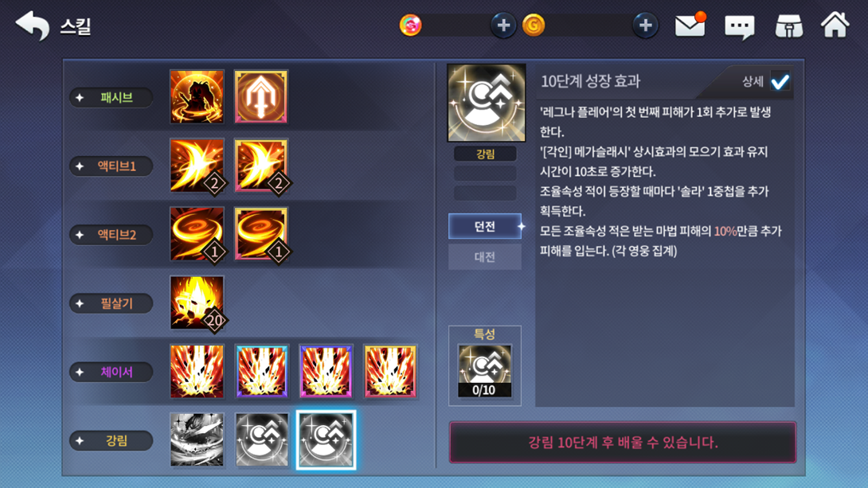Screen dimensions: 868x488
Task: Select the blue-bordered chaser skill icon
Action: pos(261,371)
